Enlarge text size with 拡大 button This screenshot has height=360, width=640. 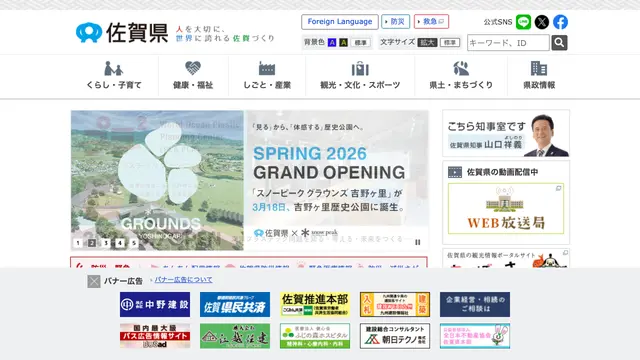pos(427,42)
